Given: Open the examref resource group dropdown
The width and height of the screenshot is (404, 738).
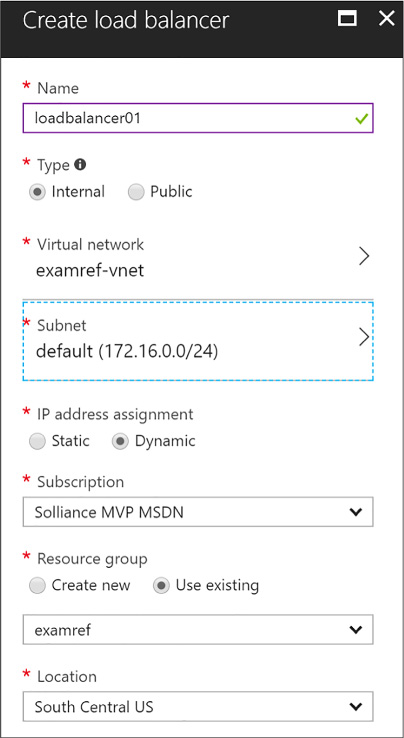Looking at the screenshot, I should click(198, 629).
